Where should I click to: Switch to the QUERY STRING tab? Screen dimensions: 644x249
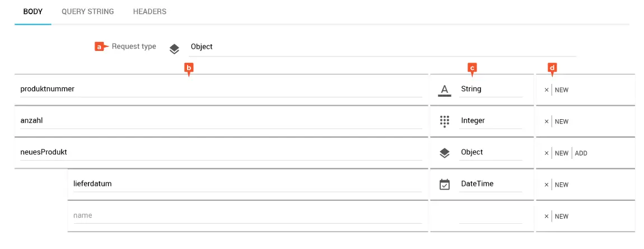(87, 11)
